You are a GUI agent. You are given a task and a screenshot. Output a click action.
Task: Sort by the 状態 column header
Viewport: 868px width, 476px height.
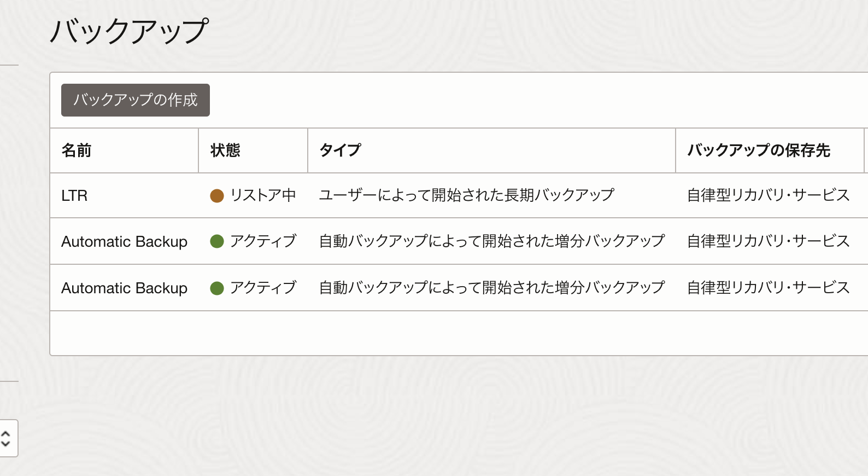point(225,150)
